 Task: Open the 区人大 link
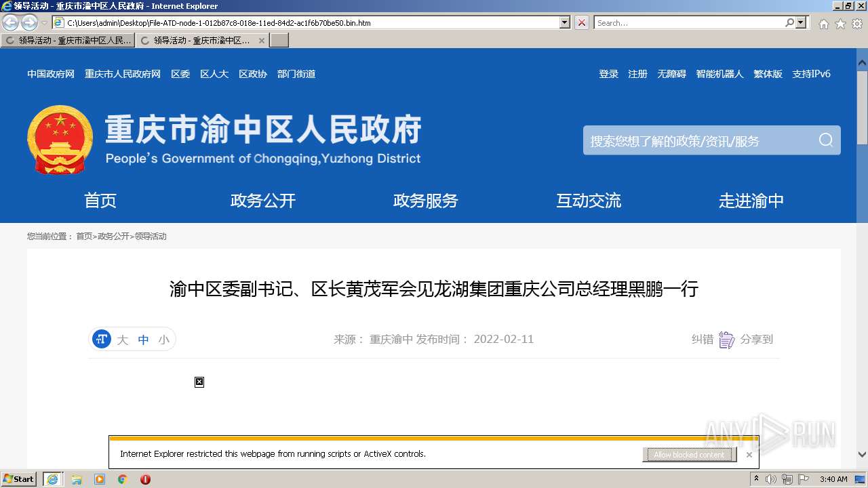point(214,74)
